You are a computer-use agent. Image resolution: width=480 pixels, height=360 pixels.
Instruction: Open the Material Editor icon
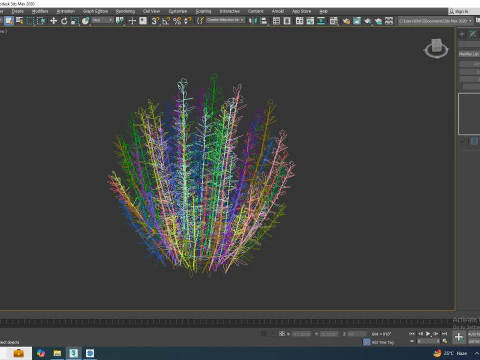click(x=333, y=21)
